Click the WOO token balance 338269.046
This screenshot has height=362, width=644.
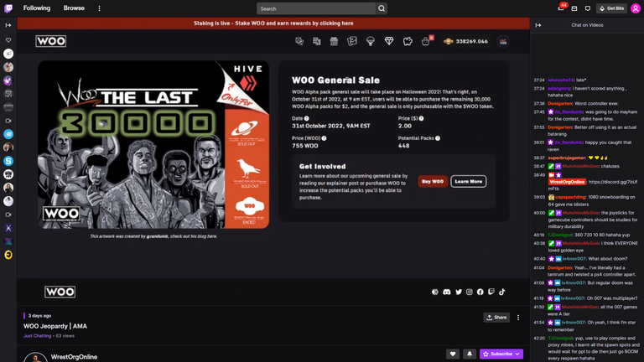465,41
